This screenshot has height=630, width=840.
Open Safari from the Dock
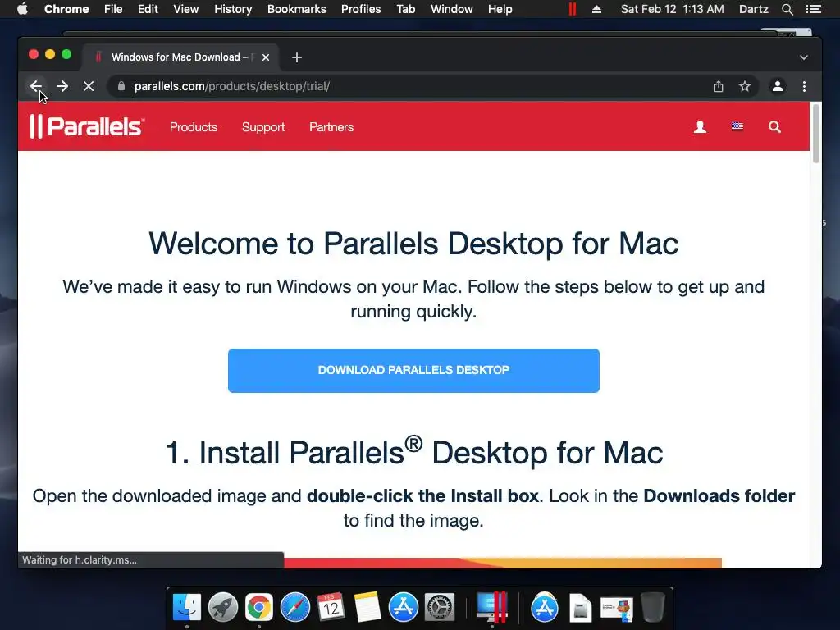(x=294, y=608)
